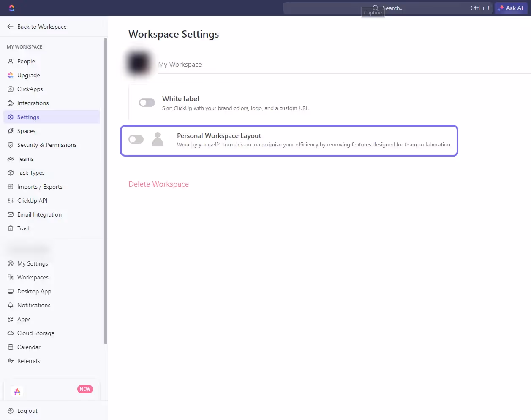The image size is (531, 420).
Task: Turn on Personal Workspace Layout
Action: pyautogui.click(x=136, y=139)
